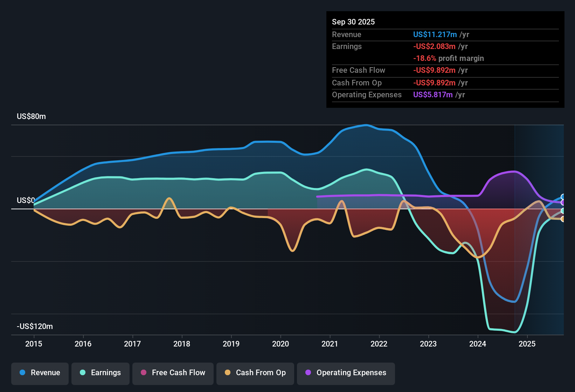This screenshot has height=392, width=575.
Task: Toggle visibility of the Revenue series
Action: tap(40, 373)
